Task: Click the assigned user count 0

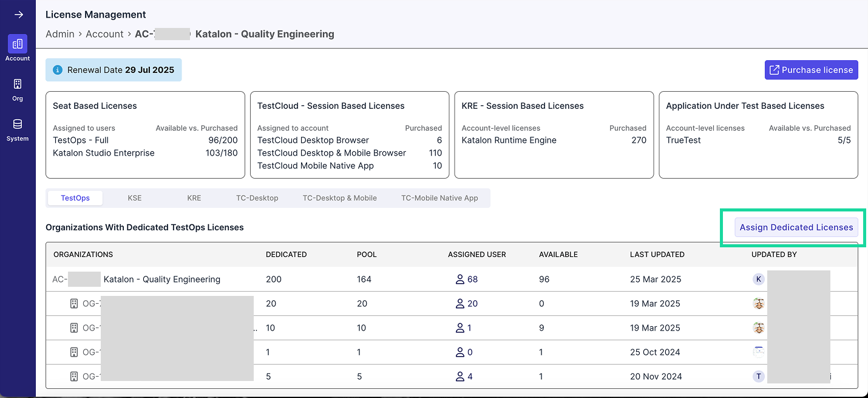Action: click(464, 352)
